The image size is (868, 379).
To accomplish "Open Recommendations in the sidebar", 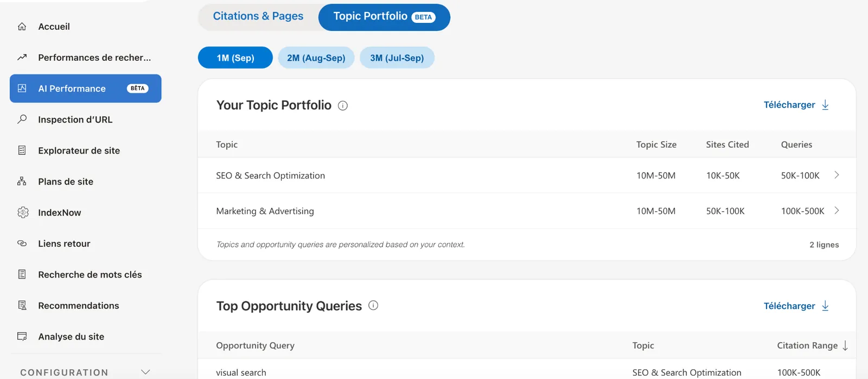I will coord(86,305).
